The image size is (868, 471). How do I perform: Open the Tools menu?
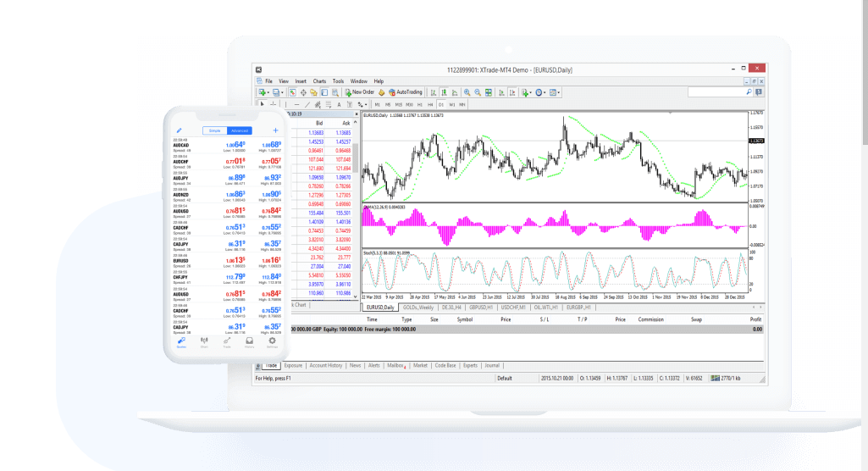(338, 81)
